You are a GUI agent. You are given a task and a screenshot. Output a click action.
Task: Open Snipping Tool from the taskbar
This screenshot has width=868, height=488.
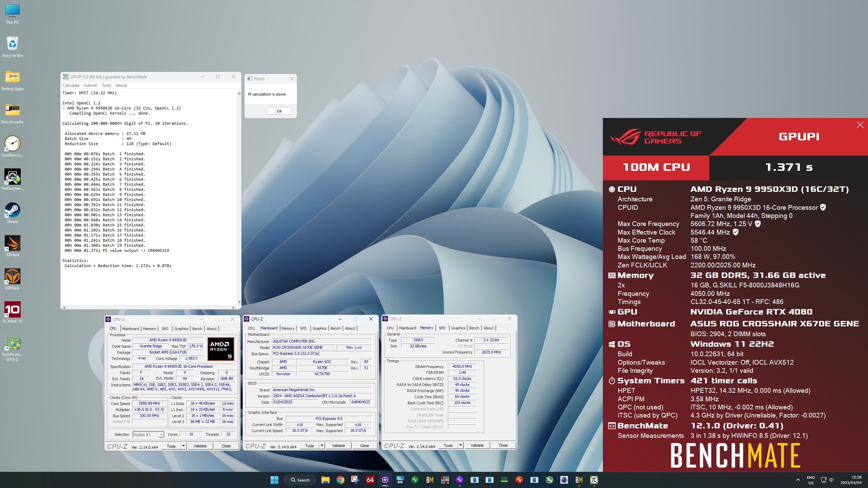click(x=355, y=480)
